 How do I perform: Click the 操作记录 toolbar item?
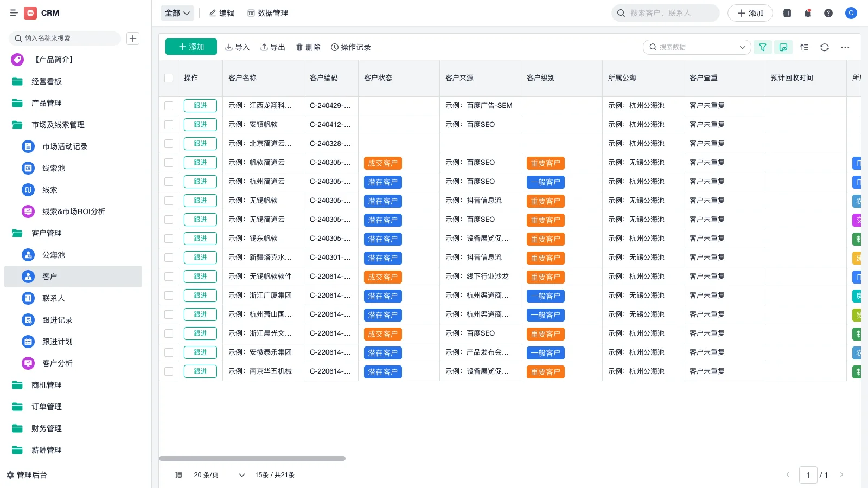[x=351, y=47]
